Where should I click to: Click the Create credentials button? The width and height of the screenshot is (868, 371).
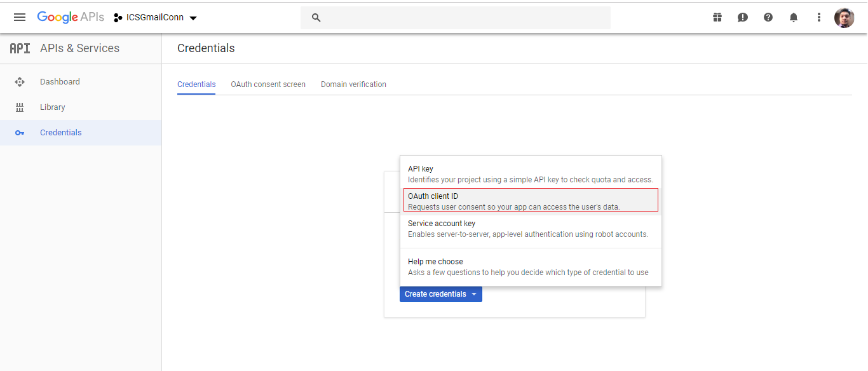441,294
